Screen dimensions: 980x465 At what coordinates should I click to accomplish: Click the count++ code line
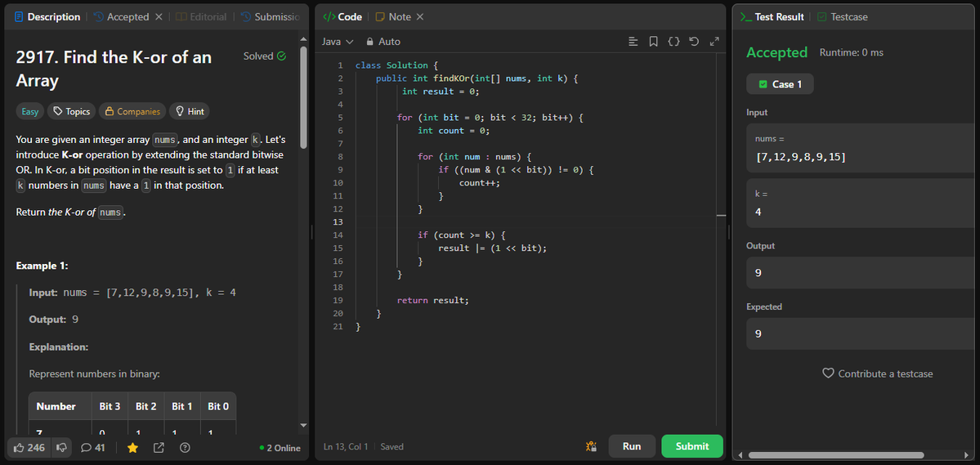click(x=480, y=183)
